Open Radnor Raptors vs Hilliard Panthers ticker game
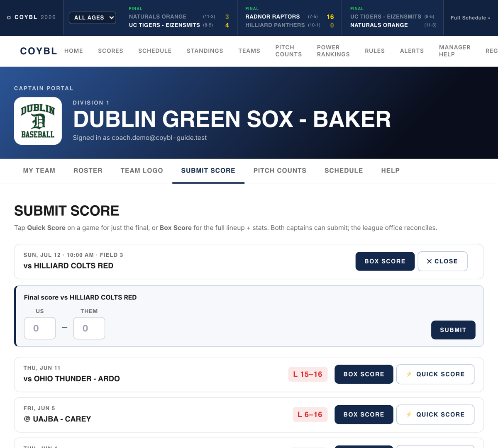Image resolution: width=498 pixels, height=448 pixels. (x=289, y=18)
